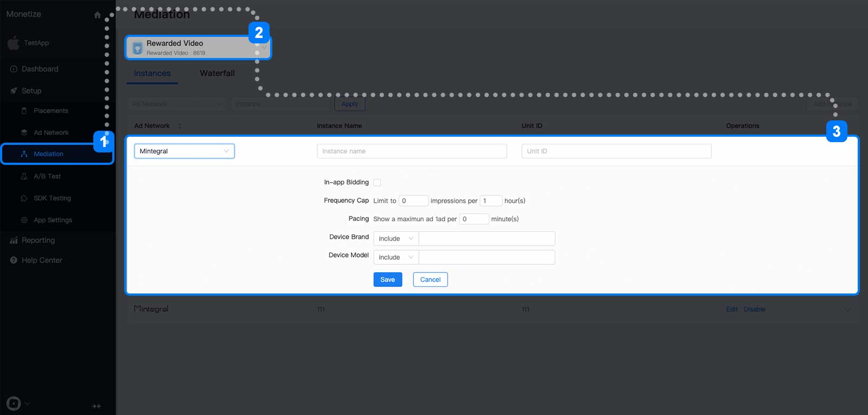Click Edit for the Mintegral instance
Viewport: 868px width, 415px height.
click(x=732, y=309)
